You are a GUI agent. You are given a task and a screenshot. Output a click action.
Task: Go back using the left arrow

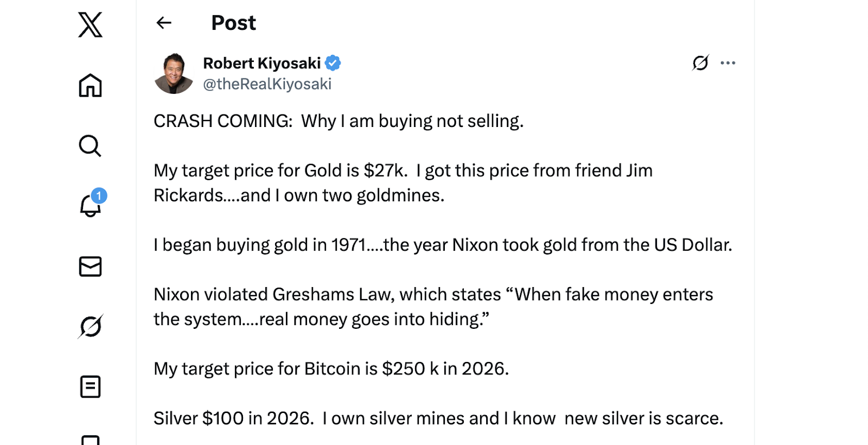click(164, 23)
